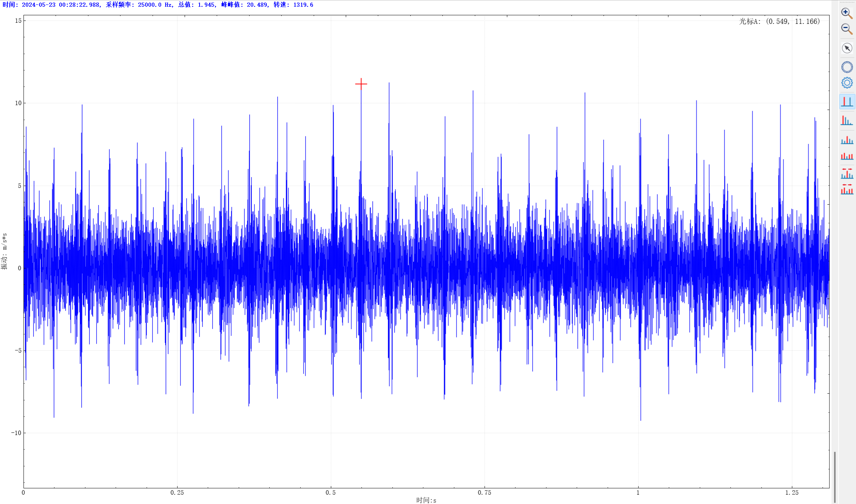Click the x-axis label 时间:s
856x504 pixels.
(x=426, y=500)
